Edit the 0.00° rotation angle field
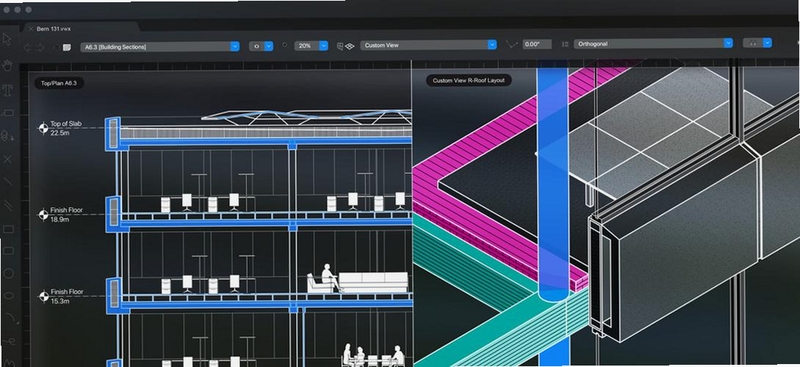This screenshot has height=367, width=800. click(537, 44)
